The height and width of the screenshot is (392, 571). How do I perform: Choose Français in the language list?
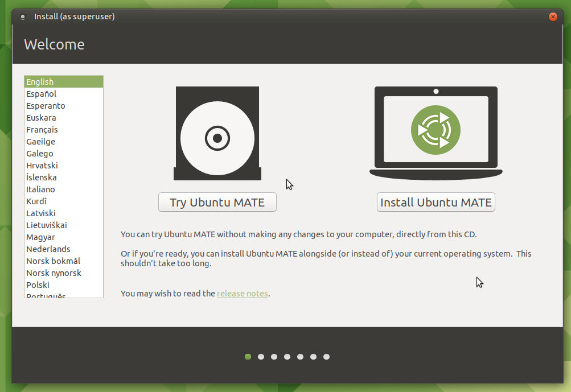(64, 130)
